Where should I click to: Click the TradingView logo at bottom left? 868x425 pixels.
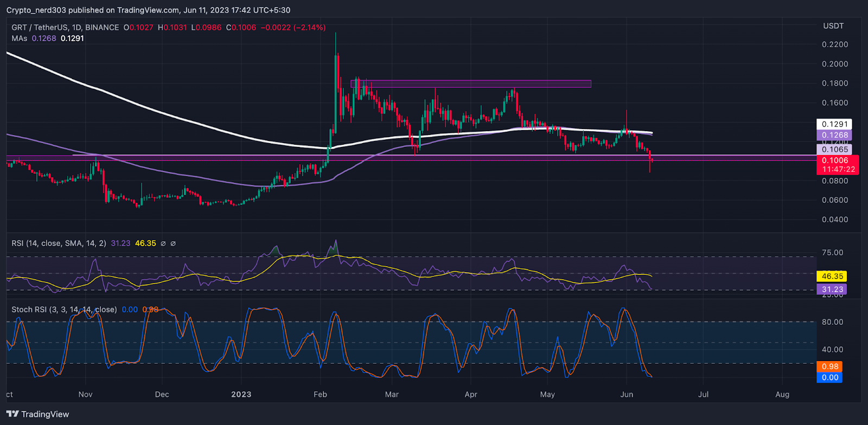tap(37, 414)
